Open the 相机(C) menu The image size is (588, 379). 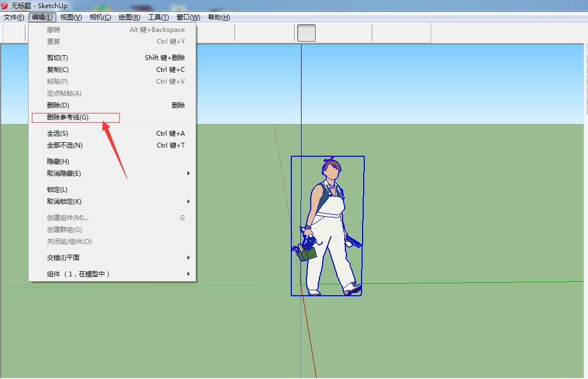tap(100, 17)
